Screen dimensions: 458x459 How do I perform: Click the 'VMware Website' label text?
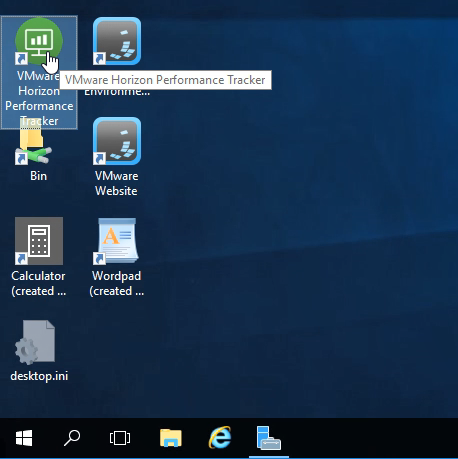[116, 183]
